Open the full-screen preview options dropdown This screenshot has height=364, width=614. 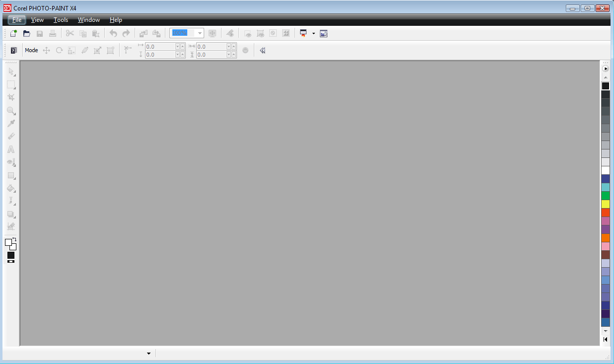[313, 33]
